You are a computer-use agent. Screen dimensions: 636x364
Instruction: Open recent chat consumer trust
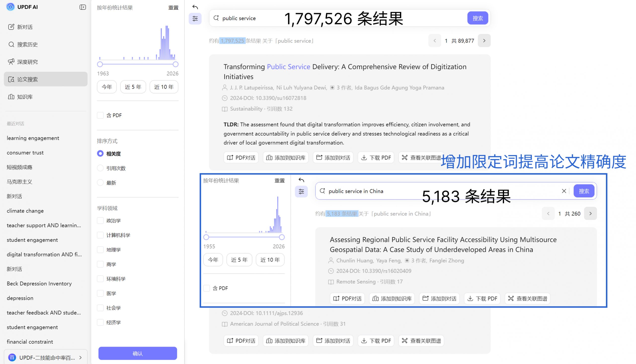coord(25,152)
